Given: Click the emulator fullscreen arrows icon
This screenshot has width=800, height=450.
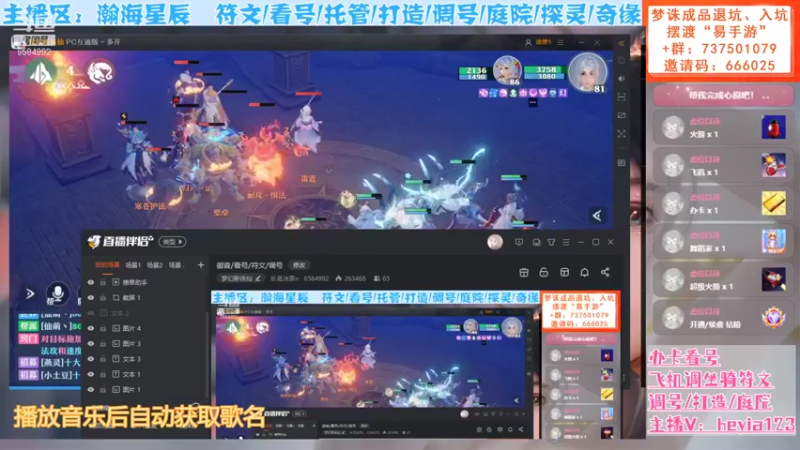Looking at the screenshot, I should (621, 134).
